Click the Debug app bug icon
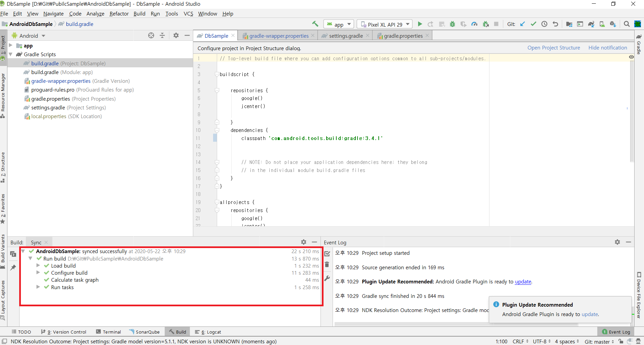Image resolution: width=644 pixels, height=345 pixels. [452, 24]
